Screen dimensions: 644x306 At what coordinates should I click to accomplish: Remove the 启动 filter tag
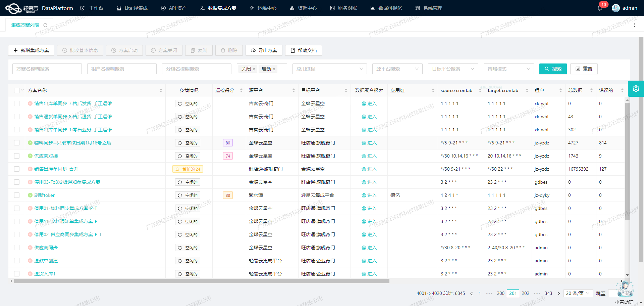[274, 69]
